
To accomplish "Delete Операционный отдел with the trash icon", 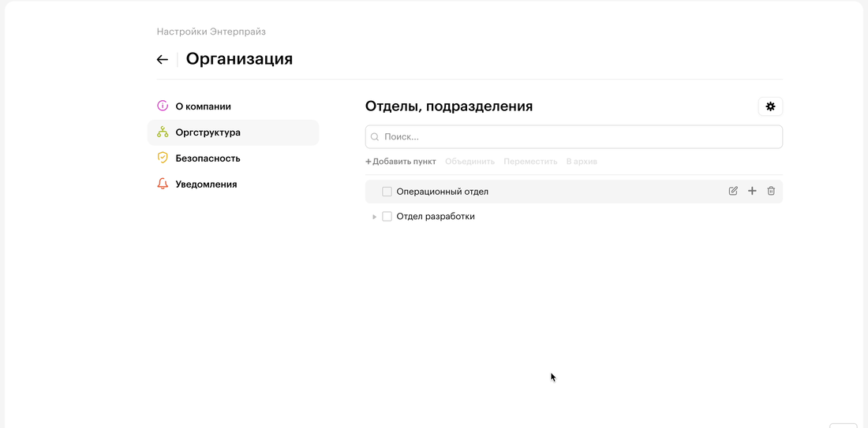I will coord(771,192).
